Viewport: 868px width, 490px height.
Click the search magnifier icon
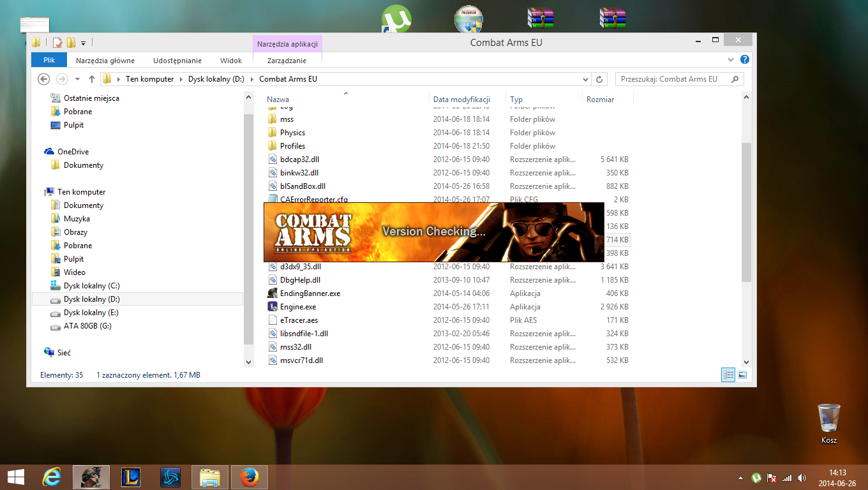pyautogui.click(x=735, y=79)
